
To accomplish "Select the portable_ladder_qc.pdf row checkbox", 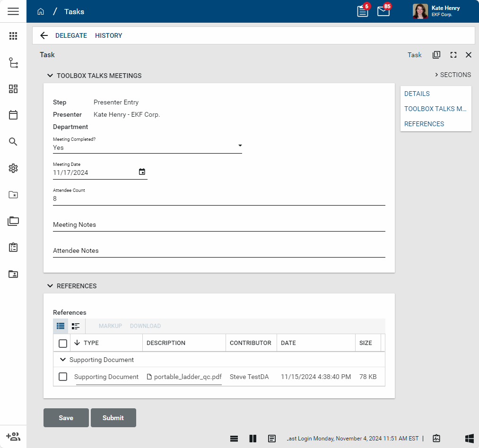I will point(63,377).
